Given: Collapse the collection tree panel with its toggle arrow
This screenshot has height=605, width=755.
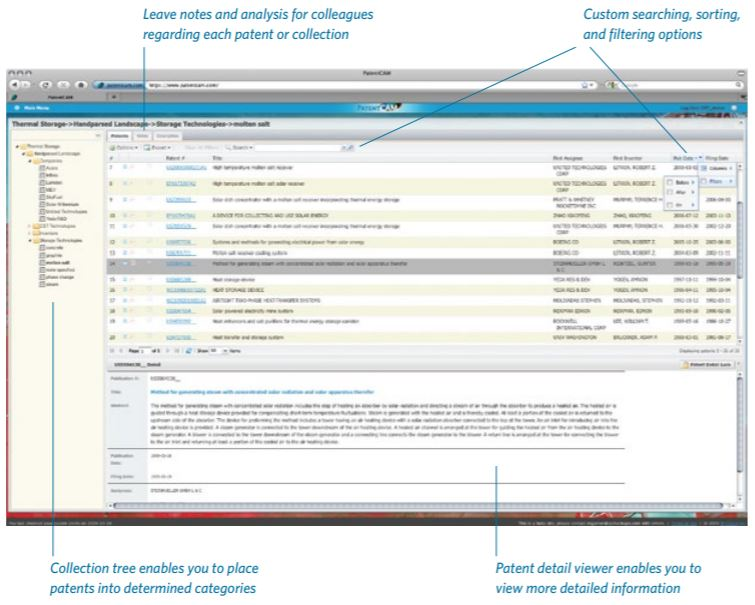Looking at the screenshot, I should [x=98, y=136].
